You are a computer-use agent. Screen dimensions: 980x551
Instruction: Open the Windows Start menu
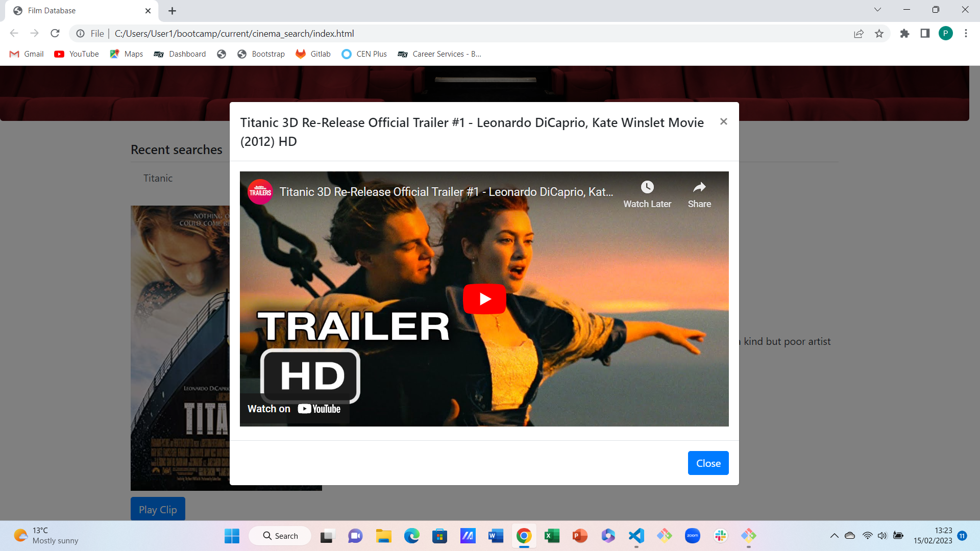point(232,536)
